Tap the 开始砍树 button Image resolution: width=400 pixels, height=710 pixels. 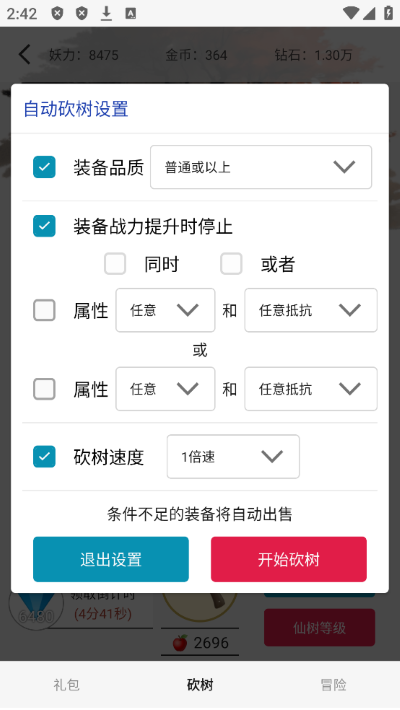click(289, 559)
